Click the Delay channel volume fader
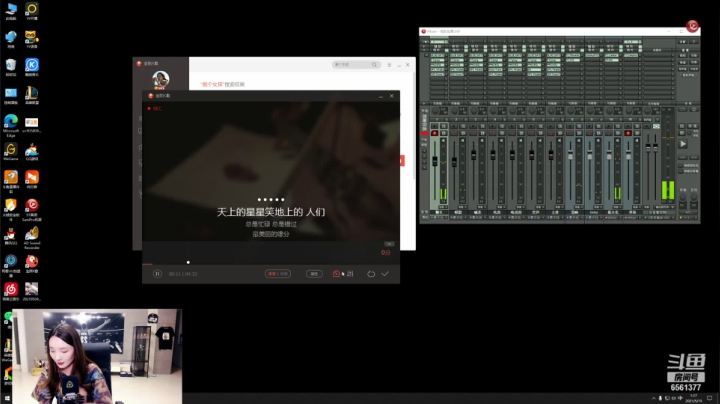 click(x=590, y=155)
